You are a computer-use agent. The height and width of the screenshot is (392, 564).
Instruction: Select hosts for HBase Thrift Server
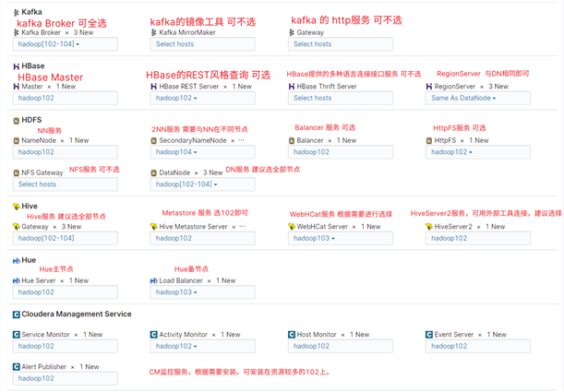[341, 98]
